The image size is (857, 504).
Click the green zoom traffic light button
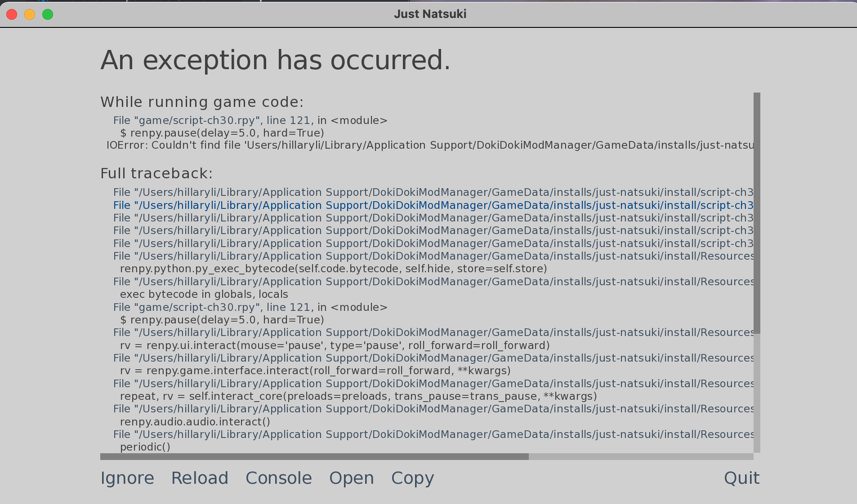point(47,14)
